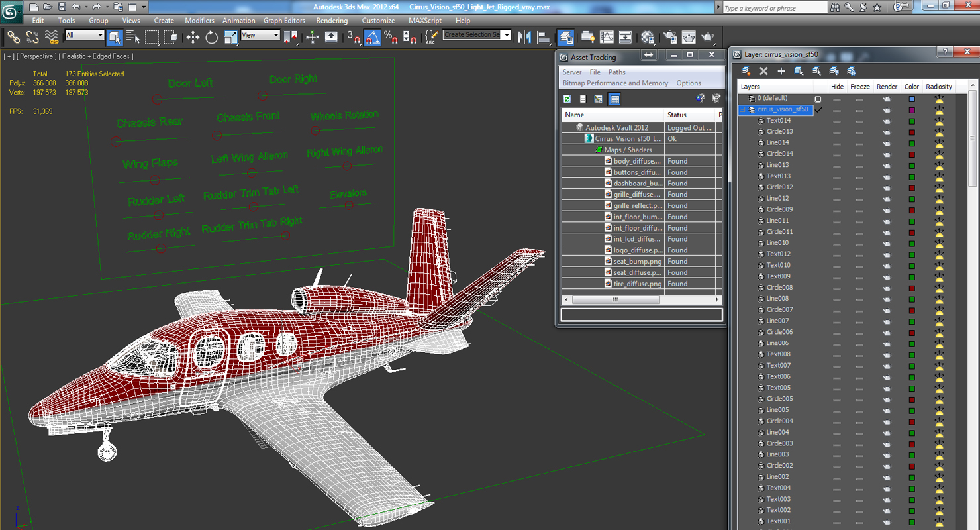Select the seat_bump.png asset row
Viewport: 980px width, 530px height.
[x=642, y=261]
